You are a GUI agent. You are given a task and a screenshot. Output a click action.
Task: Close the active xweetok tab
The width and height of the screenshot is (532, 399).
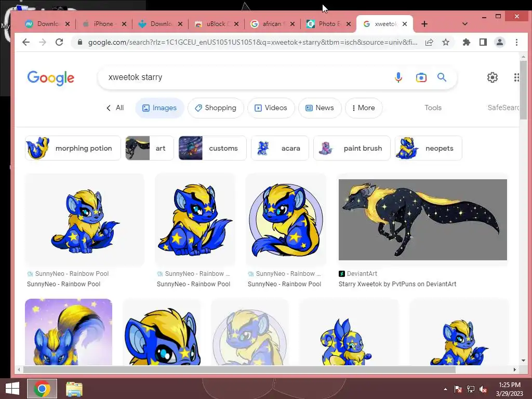coord(405,24)
